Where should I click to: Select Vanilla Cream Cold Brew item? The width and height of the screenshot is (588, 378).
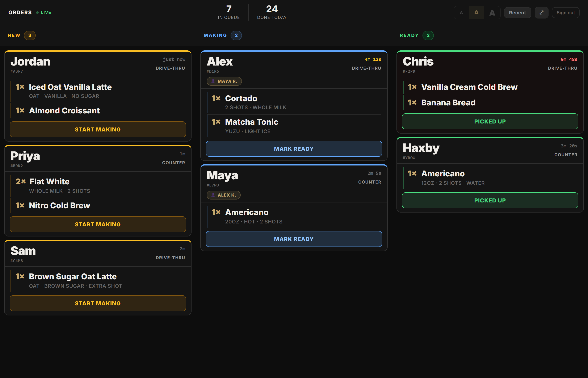pyautogui.click(x=490, y=87)
